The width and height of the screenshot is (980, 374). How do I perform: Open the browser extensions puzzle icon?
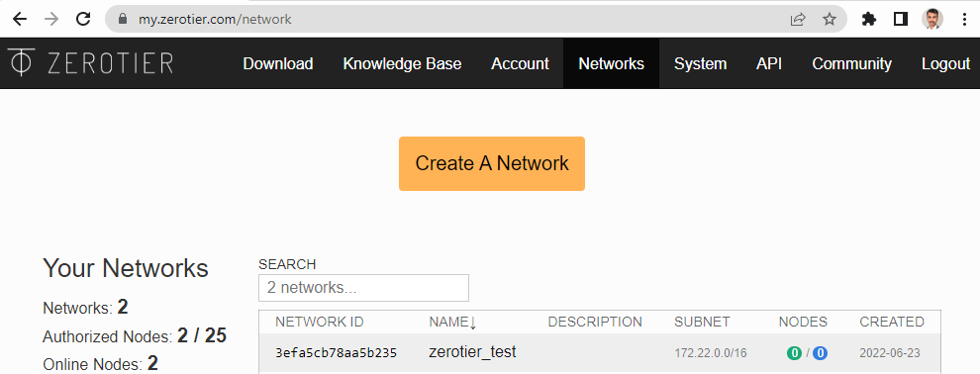coord(869,20)
